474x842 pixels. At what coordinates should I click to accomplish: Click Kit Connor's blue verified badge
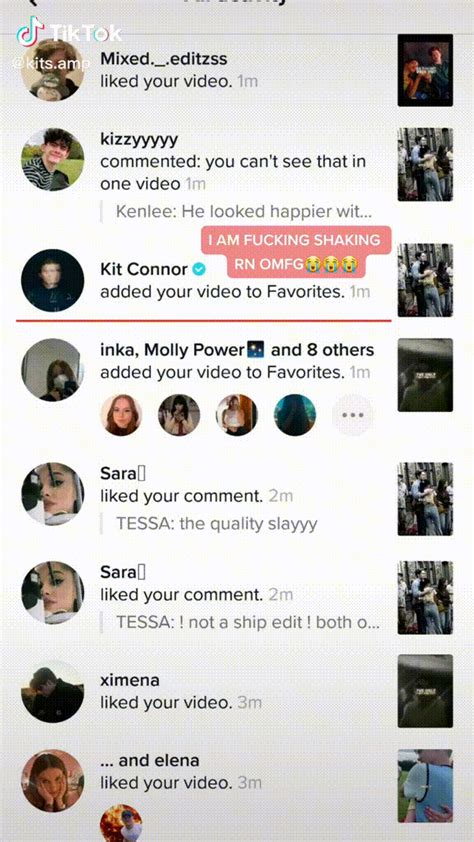point(199,270)
